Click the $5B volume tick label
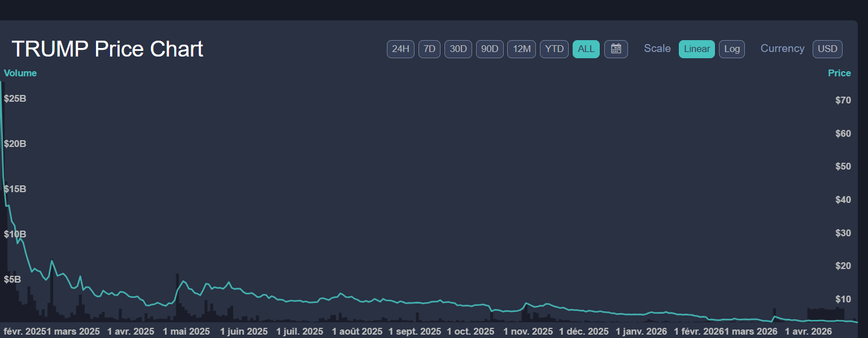 pos(12,279)
